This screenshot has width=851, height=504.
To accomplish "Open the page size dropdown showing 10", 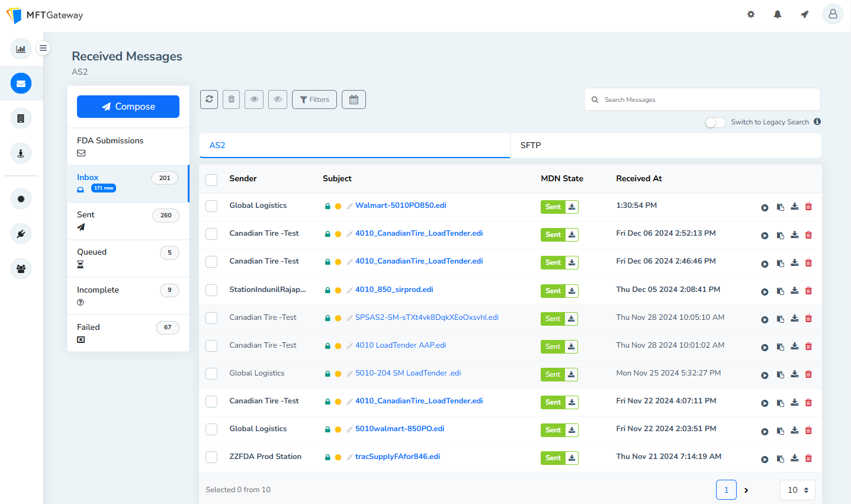I will (x=798, y=490).
